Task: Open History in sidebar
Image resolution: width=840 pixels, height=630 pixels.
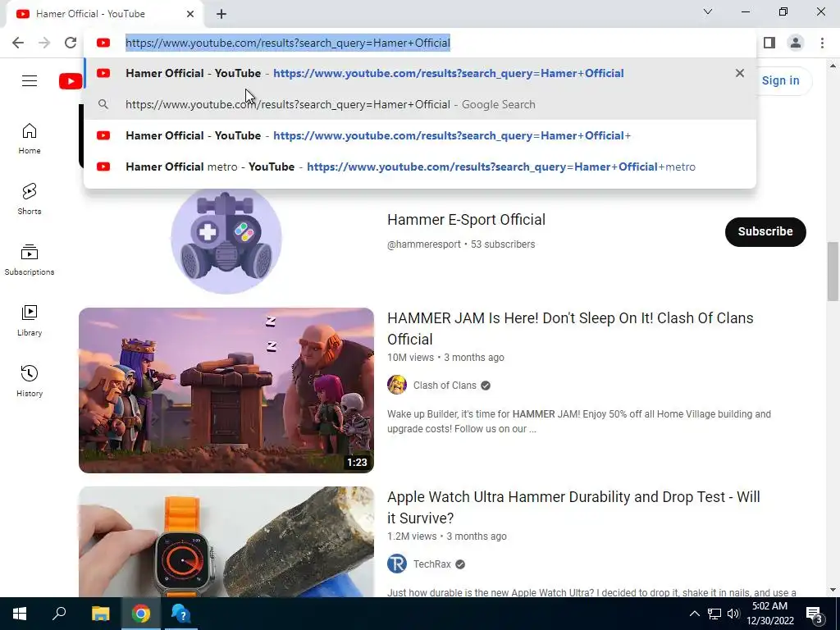Action: click(x=30, y=381)
